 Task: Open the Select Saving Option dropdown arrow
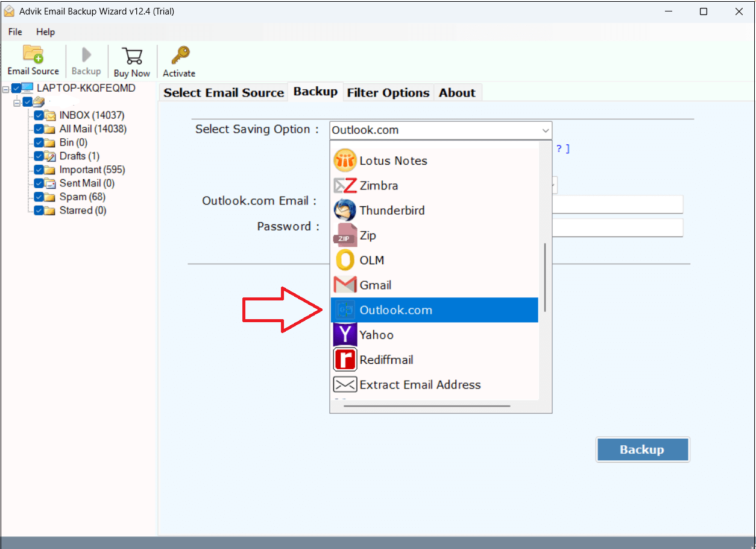coord(546,130)
